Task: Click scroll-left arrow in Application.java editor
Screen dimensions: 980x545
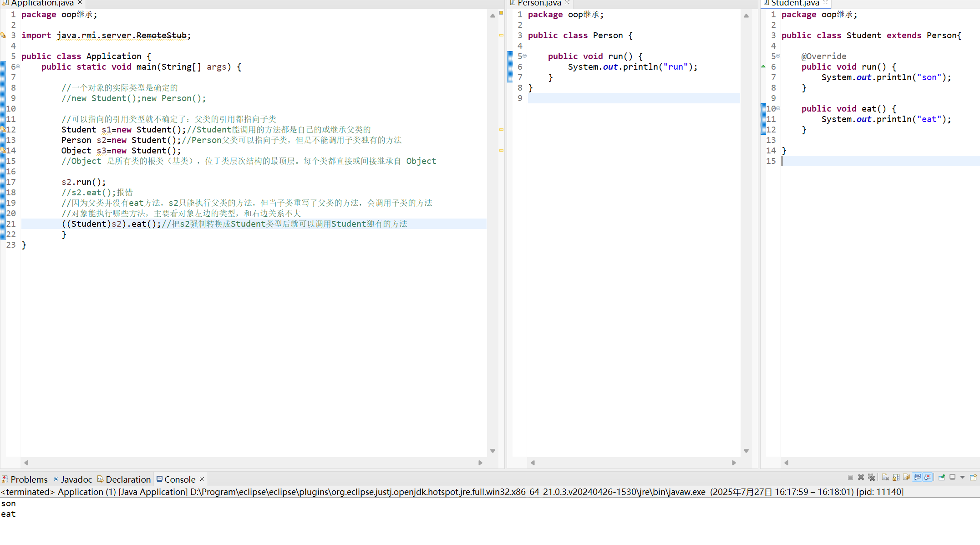Action: [26, 463]
